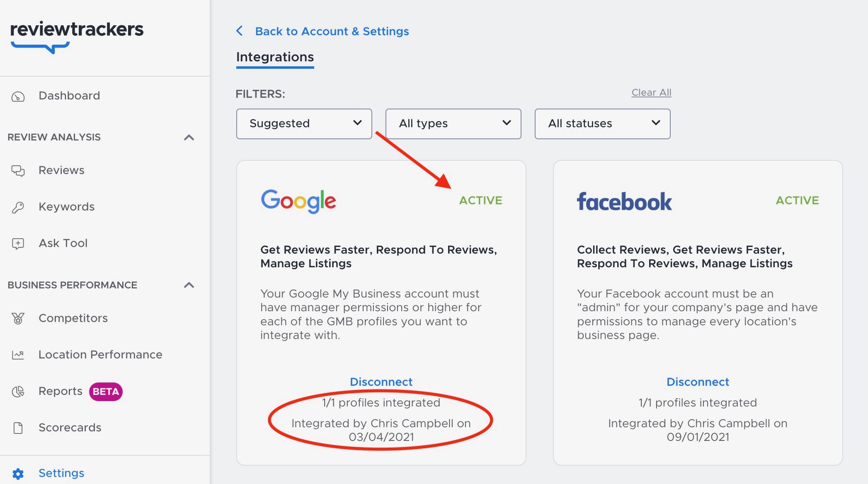
Task: Click Facebook card's 1/1 profiles integrated text
Action: point(698,402)
